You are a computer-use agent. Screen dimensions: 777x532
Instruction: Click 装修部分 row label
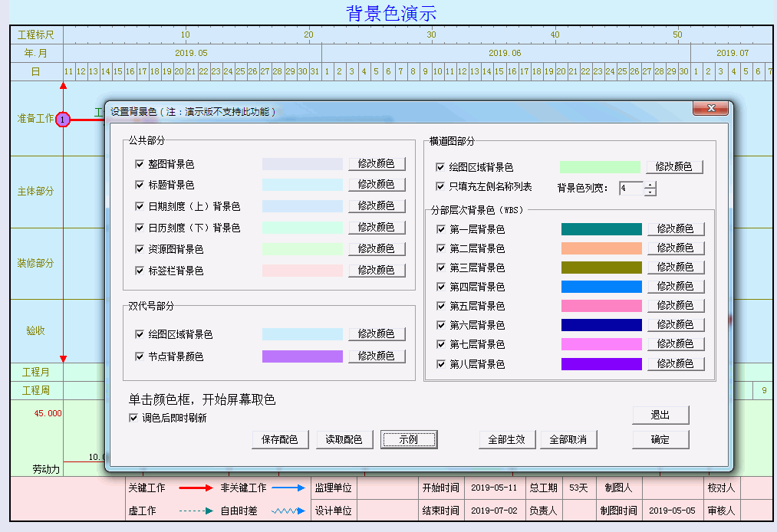pos(36,263)
